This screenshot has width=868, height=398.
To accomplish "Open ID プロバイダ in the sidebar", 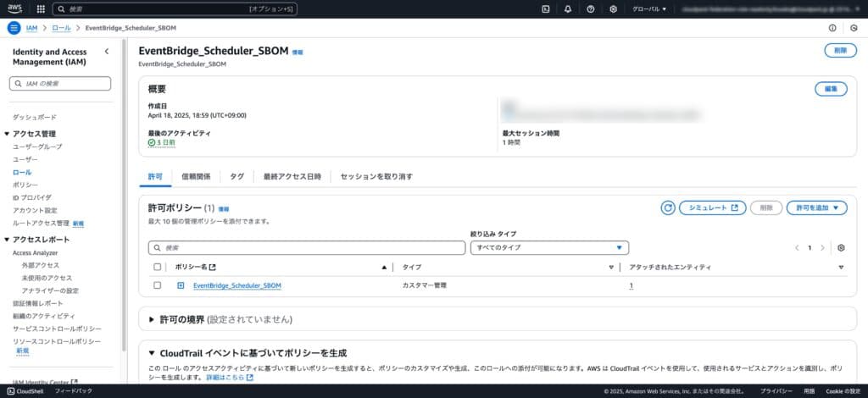I will (32, 197).
